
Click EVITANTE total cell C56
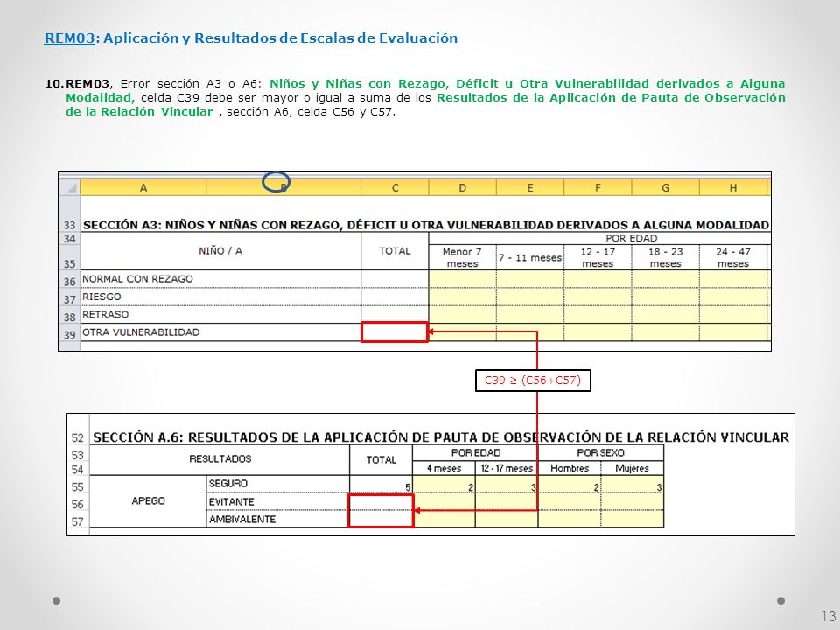(x=381, y=502)
